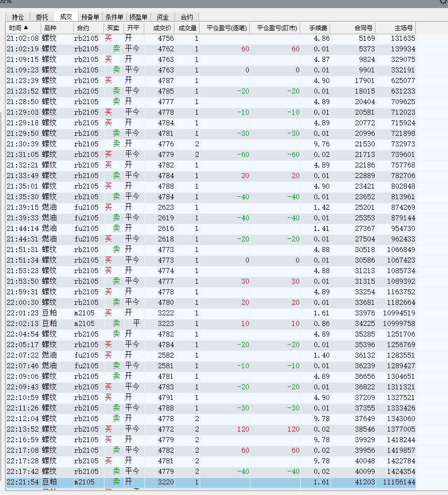Select the 21:09:15 trade time
The image size is (448, 495).
point(23,60)
